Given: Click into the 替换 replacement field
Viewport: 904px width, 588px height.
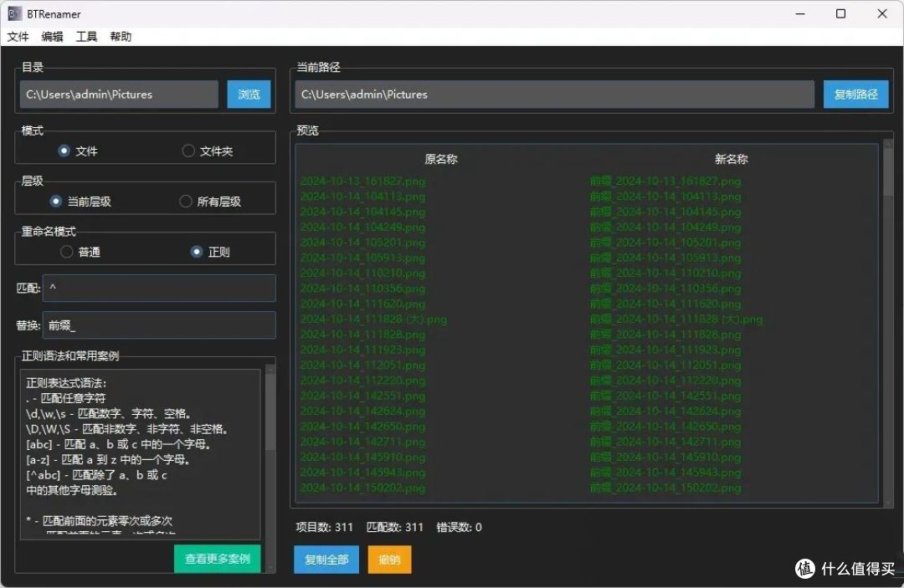Looking at the screenshot, I should click(159, 325).
